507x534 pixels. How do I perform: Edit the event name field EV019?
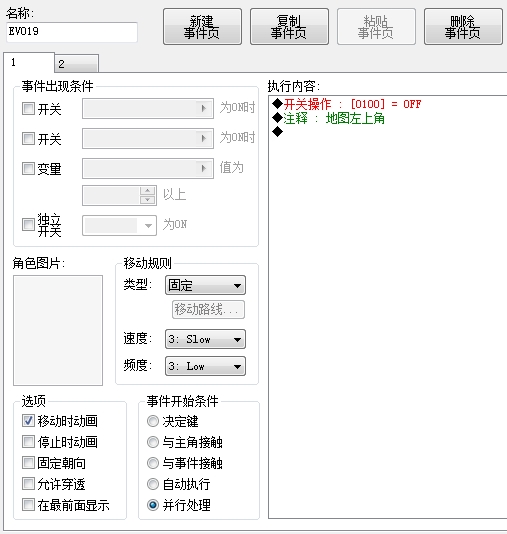pyautogui.click(x=72, y=32)
